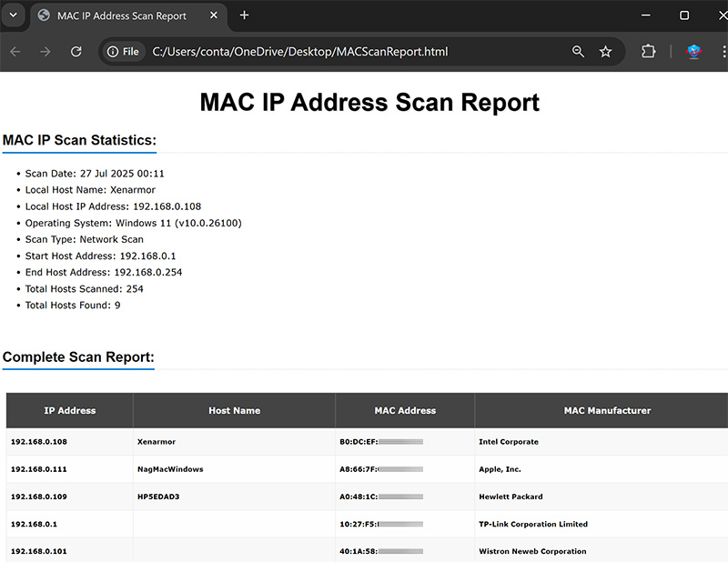Reload the scan report page
The width and height of the screenshot is (728, 562).
(x=76, y=52)
